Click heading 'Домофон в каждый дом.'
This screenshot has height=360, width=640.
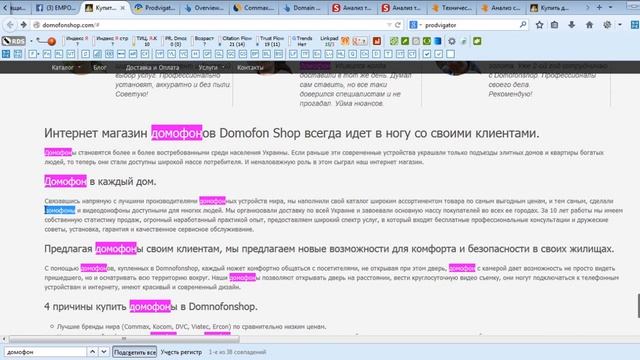coord(100,181)
